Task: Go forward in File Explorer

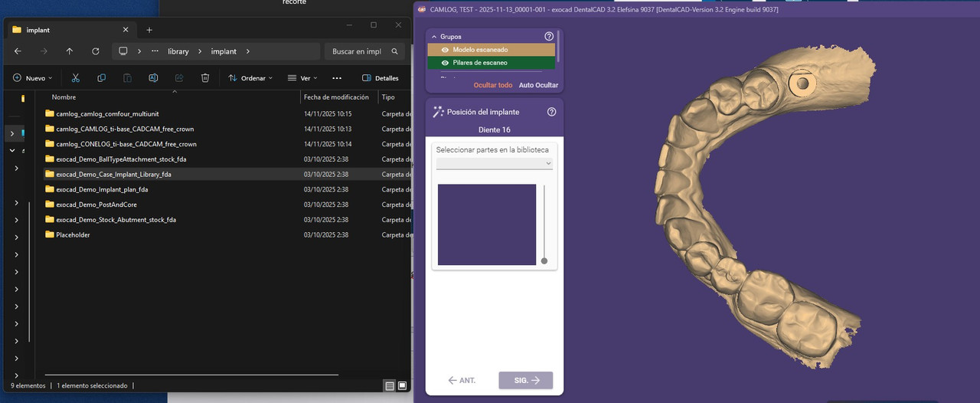Action: tap(44, 51)
